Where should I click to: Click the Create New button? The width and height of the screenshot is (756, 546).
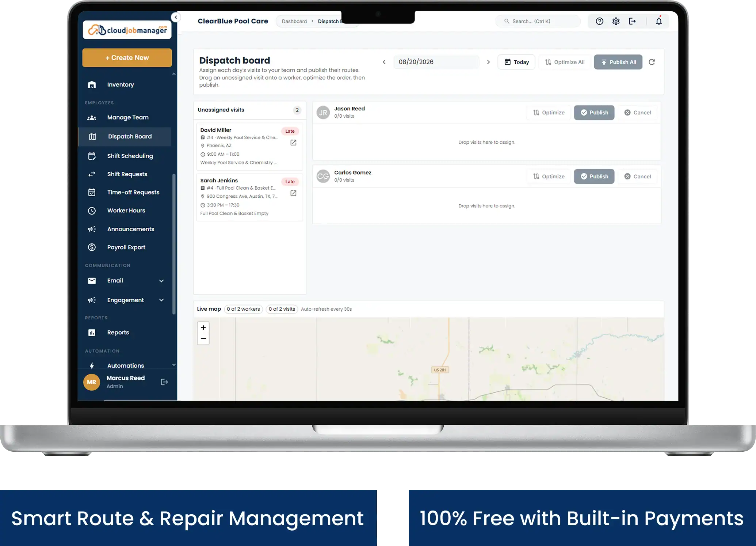point(127,58)
